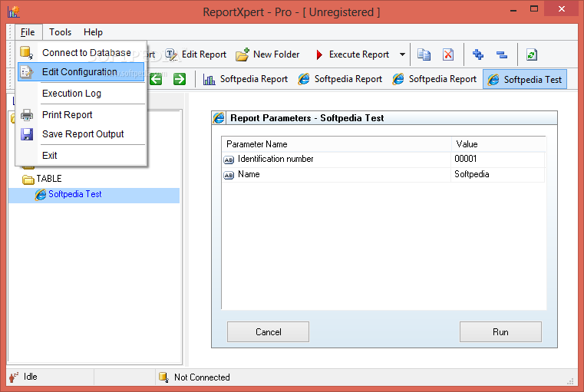This screenshot has width=584, height=392.
Task: Click the delete red X toolbar icon
Action: [448, 54]
